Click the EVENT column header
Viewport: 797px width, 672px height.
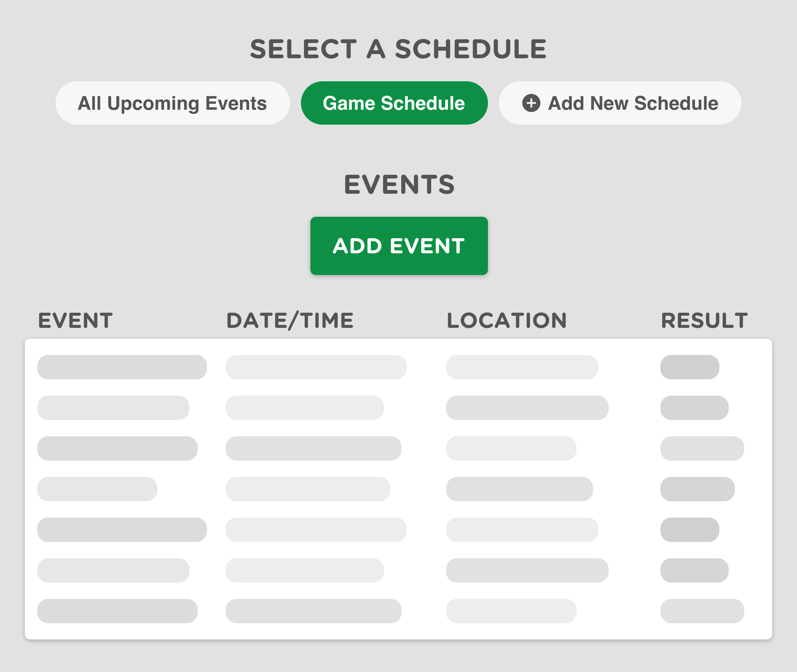(75, 320)
